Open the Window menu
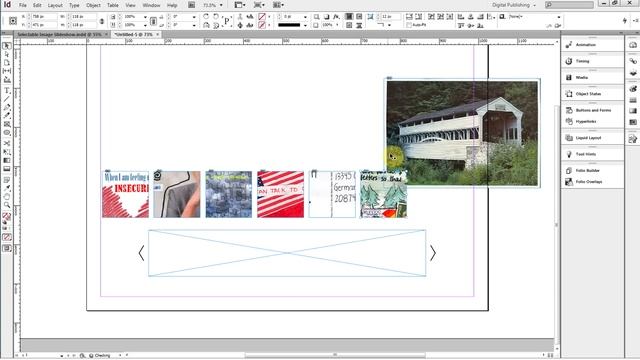 coord(151,5)
